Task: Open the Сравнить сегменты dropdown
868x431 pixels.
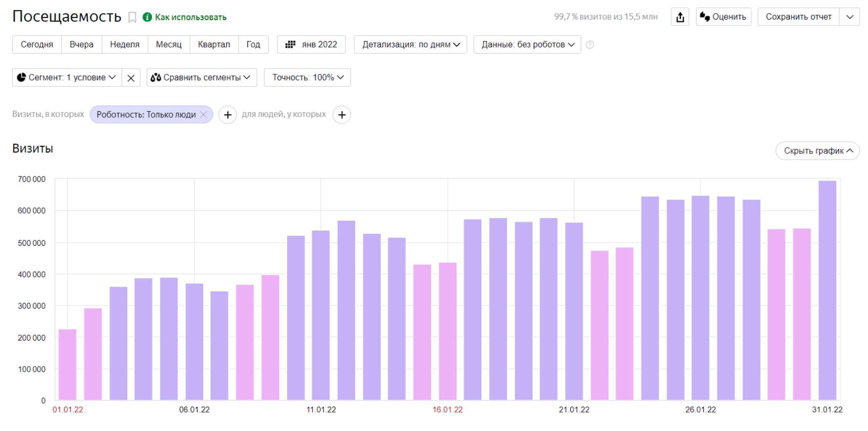Action: click(x=201, y=78)
